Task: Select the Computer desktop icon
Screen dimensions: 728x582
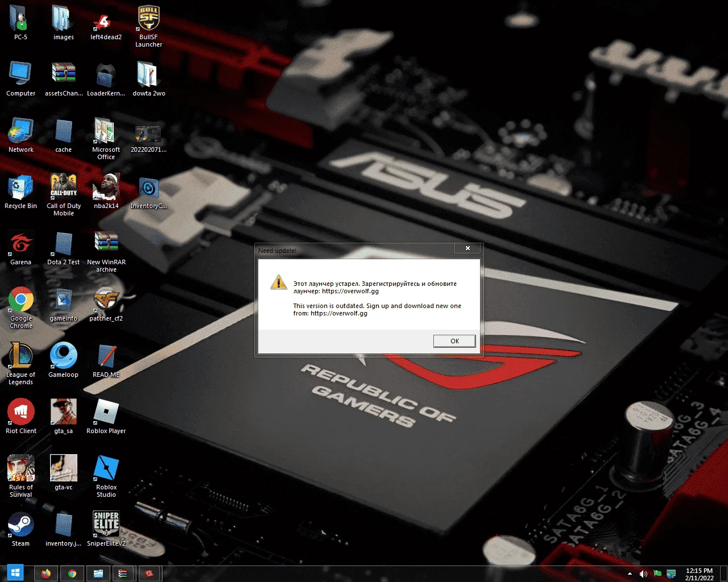Action: coord(21,78)
